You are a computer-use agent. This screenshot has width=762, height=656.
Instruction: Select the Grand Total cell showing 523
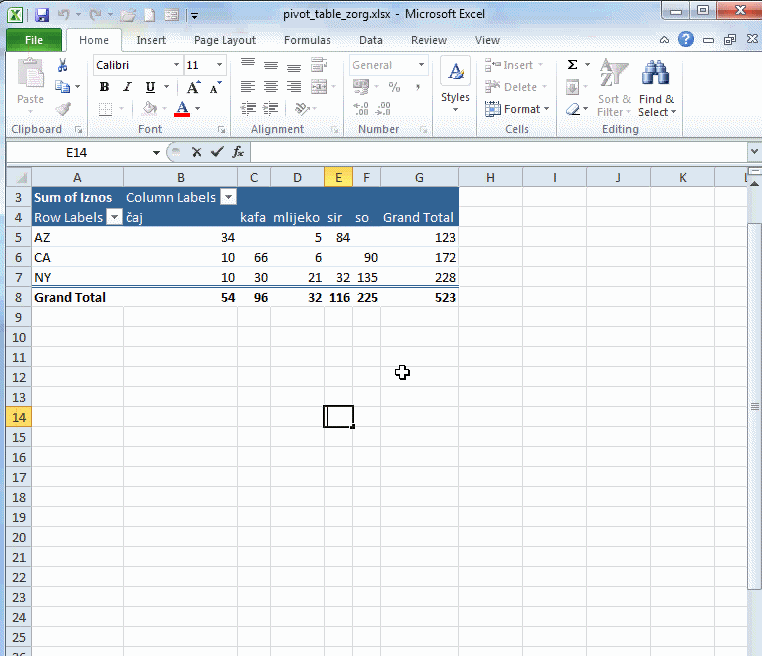419,297
